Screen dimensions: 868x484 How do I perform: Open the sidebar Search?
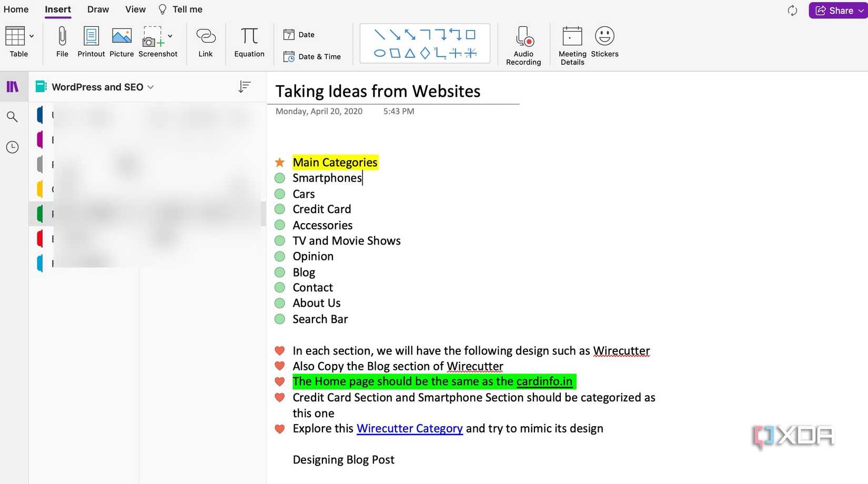point(13,117)
